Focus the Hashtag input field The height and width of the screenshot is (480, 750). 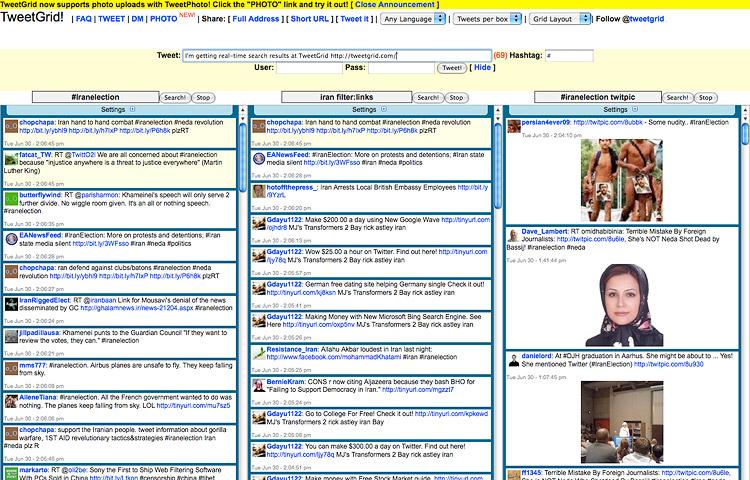point(569,55)
